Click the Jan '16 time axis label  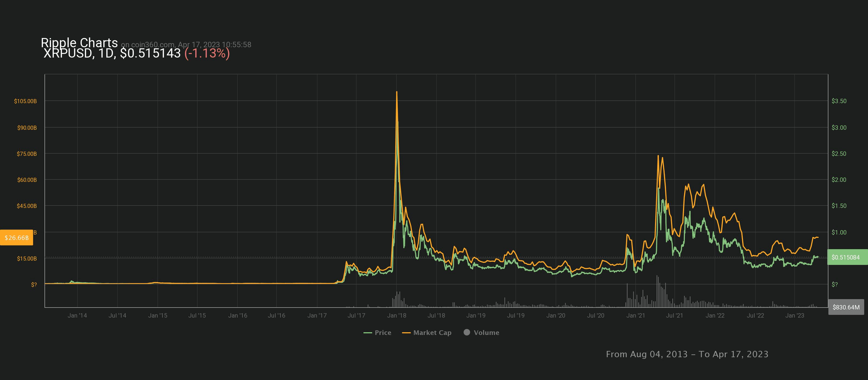(238, 316)
